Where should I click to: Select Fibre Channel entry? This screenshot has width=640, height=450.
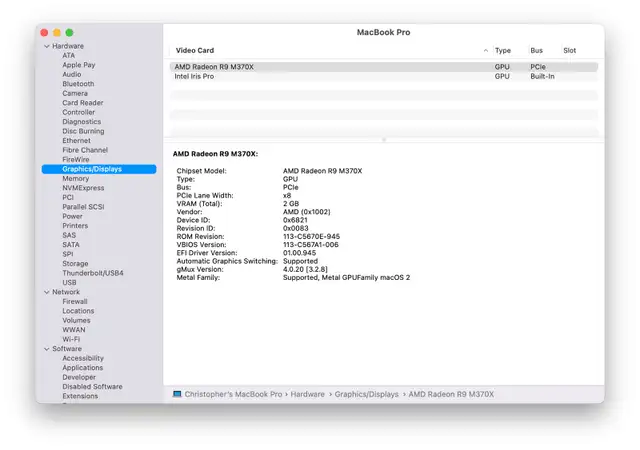(x=85, y=150)
